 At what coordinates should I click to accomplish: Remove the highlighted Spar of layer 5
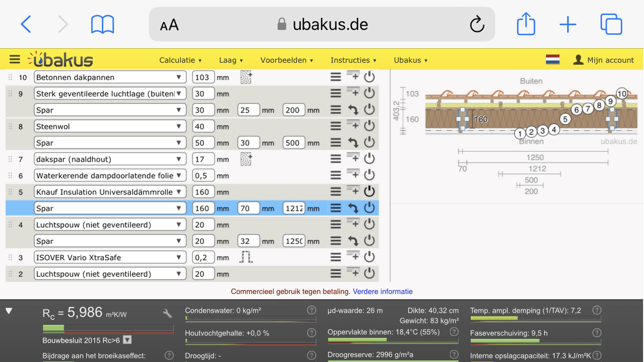(353, 208)
